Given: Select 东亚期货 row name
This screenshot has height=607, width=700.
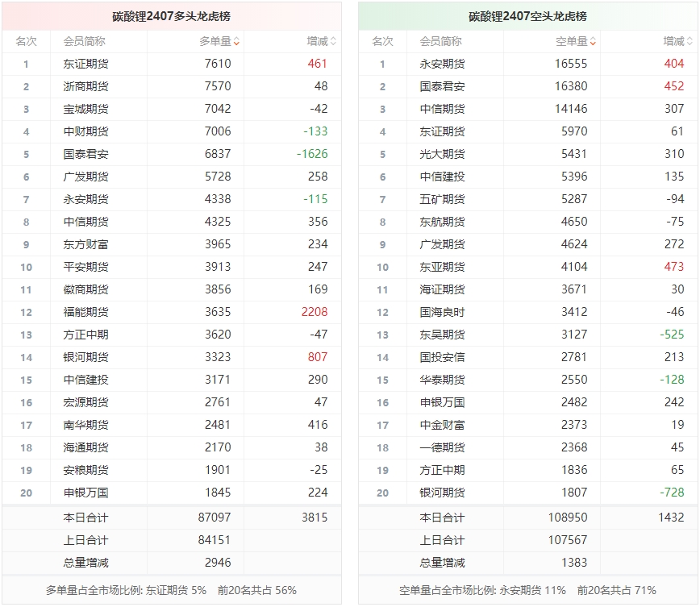Looking at the screenshot, I should coord(442,267).
